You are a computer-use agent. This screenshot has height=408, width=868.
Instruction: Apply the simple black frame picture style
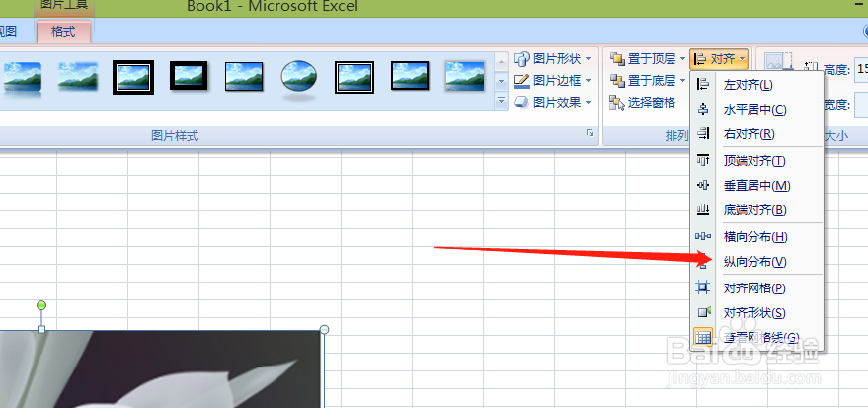coord(244,76)
